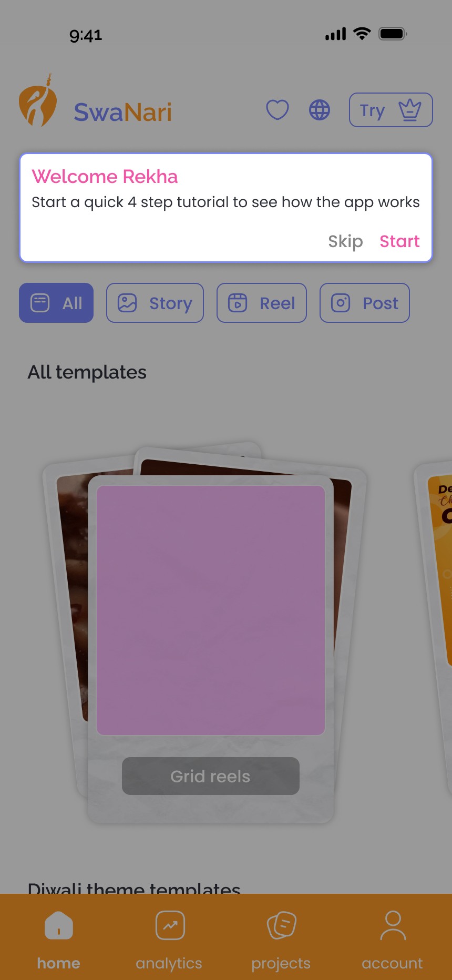452x980 pixels.
Task: Open the projects icon in bottom bar
Action: tap(282, 925)
